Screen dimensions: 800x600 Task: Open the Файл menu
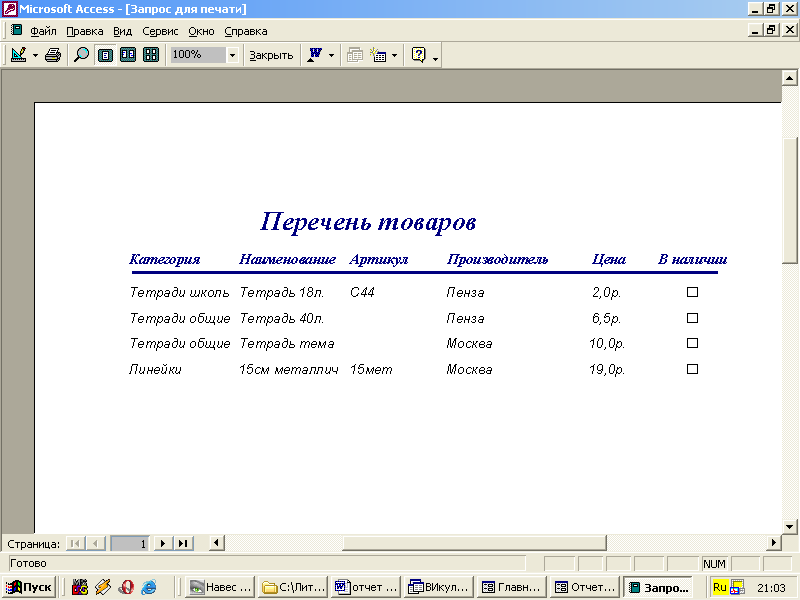tap(43, 31)
